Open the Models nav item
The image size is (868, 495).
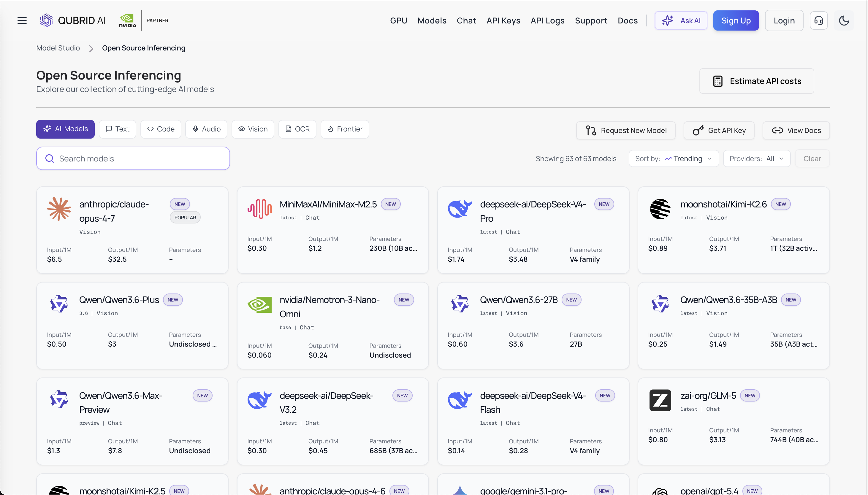click(x=432, y=20)
